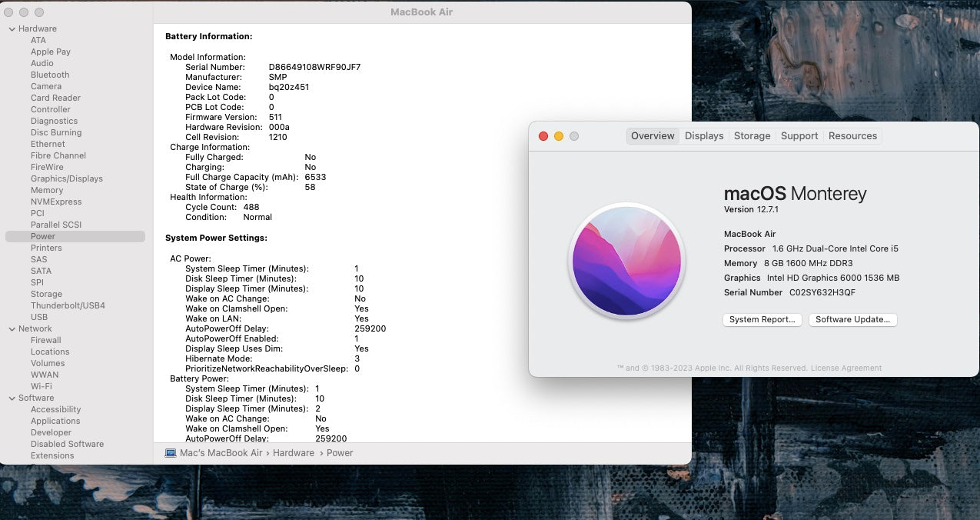Click the laptop icon in the path bar
The image size is (980, 520).
point(171,453)
